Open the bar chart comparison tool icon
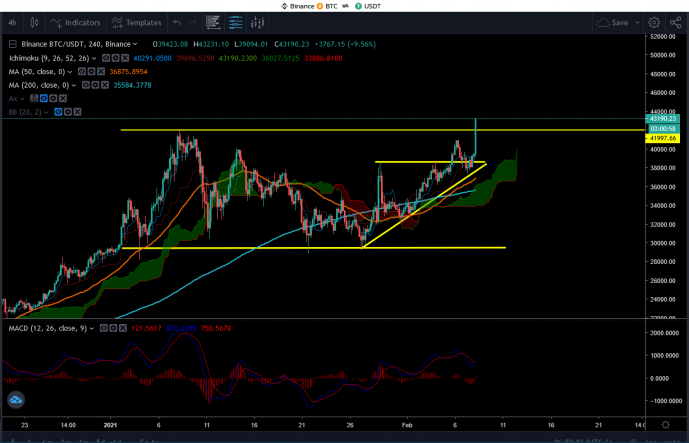The height and width of the screenshot is (443, 689). [257, 22]
